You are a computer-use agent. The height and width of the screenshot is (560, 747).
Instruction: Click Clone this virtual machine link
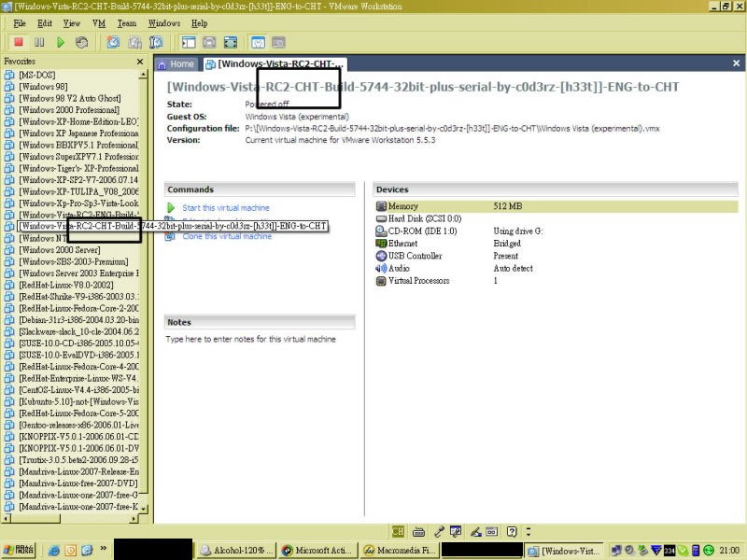pyautogui.click(x=227, y=236)
